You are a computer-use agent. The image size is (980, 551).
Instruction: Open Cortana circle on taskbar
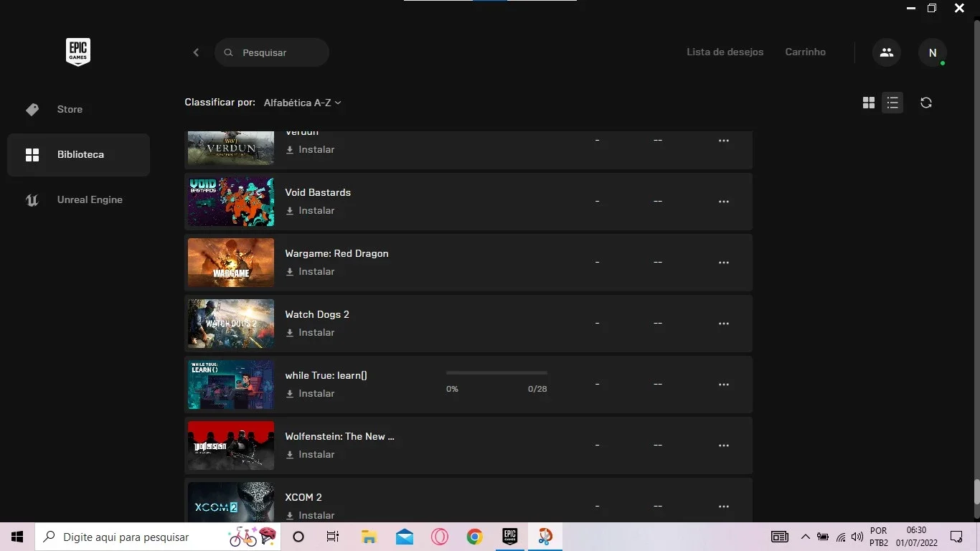point(298,537)
